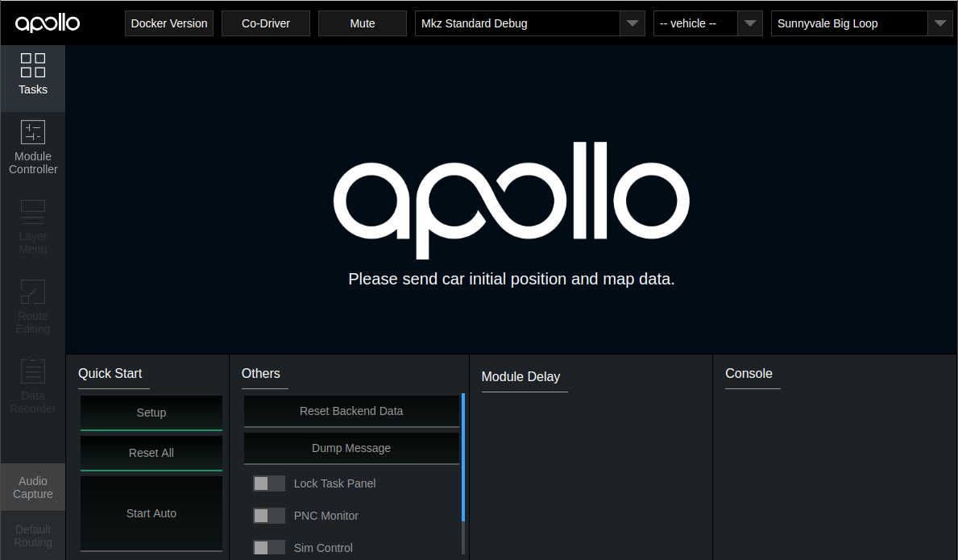Click the Dump Message button
The image size is (958, 560).
(x=351, y=448)
